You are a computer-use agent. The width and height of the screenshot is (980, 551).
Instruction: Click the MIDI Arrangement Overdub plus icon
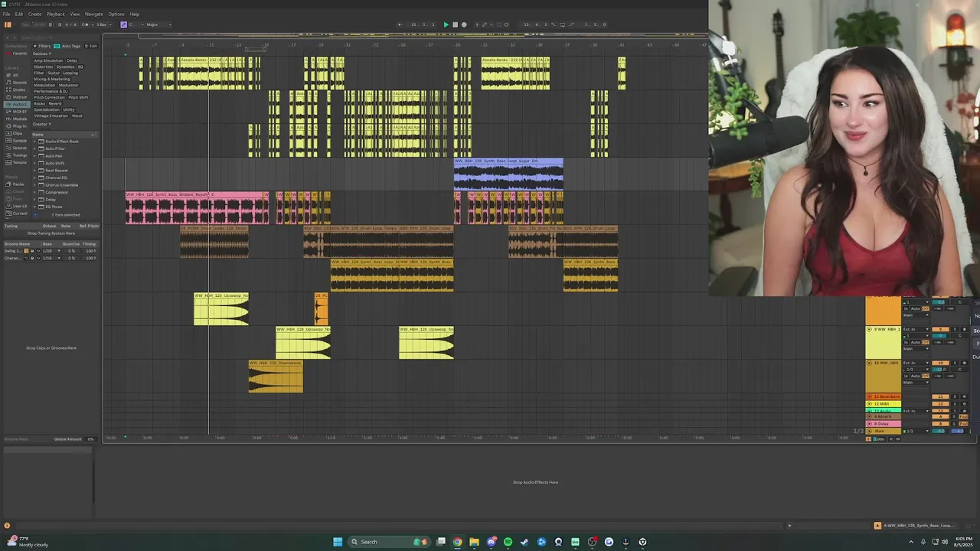coord(477,24)
